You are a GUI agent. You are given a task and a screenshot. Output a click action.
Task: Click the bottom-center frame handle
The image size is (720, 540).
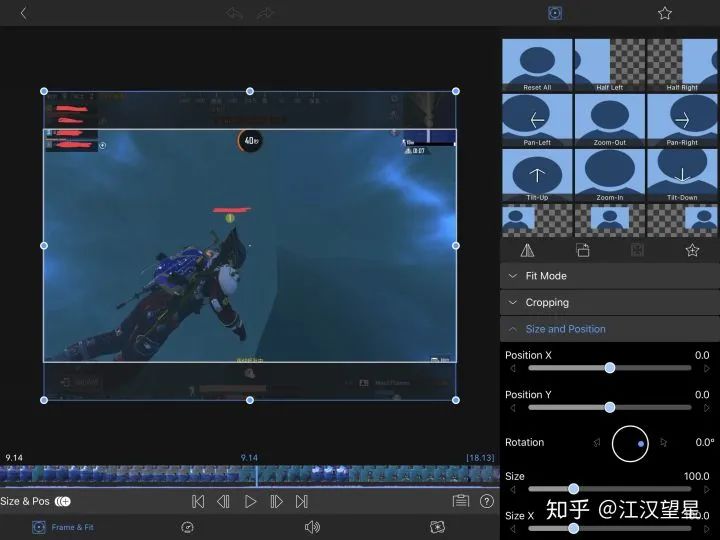pos(250,400)
